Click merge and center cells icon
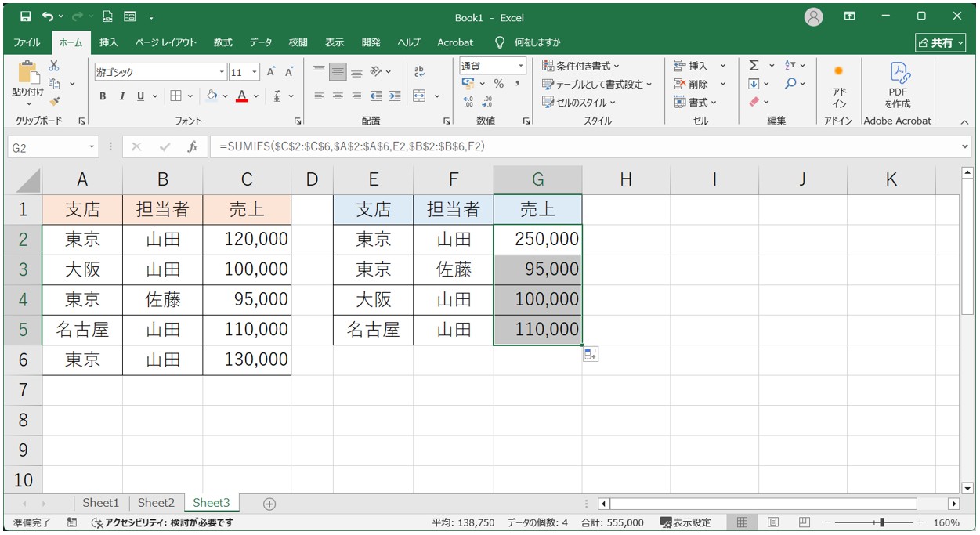980x535 pixels. point(420,96)
